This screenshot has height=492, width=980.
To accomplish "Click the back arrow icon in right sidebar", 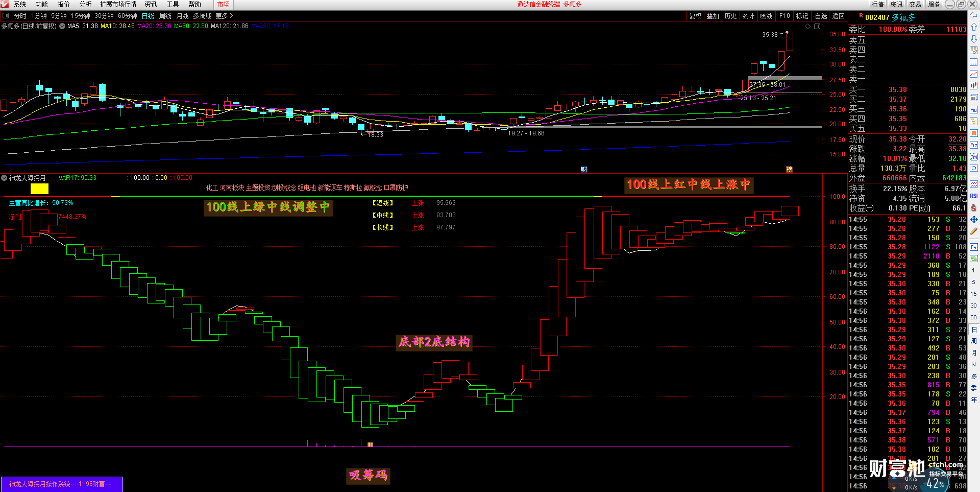I will click(x=973, y=16).
